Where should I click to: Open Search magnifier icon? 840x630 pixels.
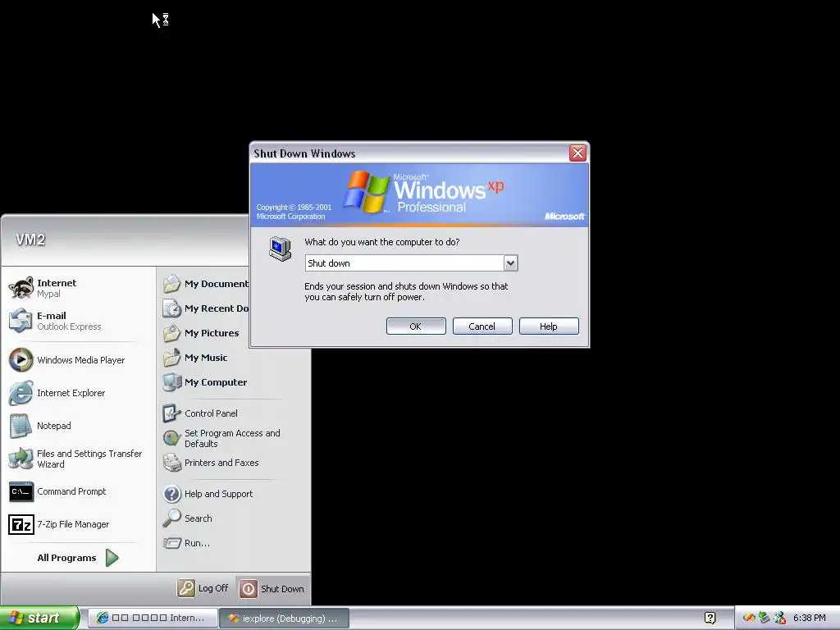pyautogui.click(x=172, y=518)
